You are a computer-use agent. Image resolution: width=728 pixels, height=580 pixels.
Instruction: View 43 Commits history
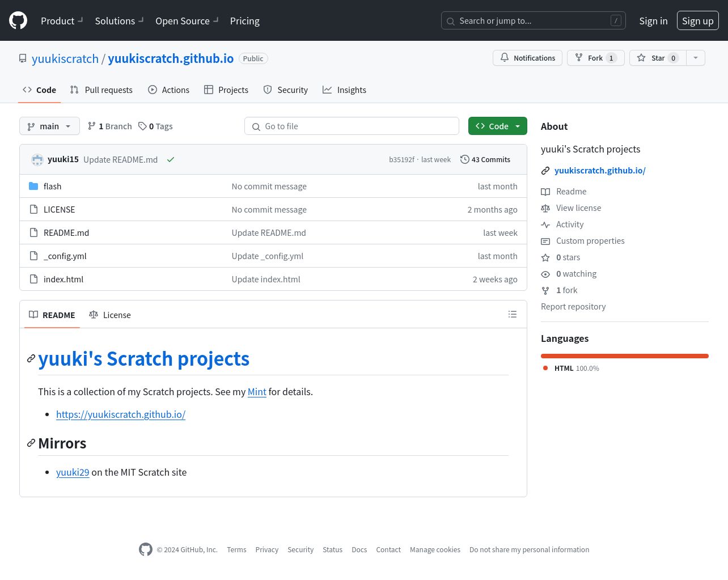[x=485, y=159]
